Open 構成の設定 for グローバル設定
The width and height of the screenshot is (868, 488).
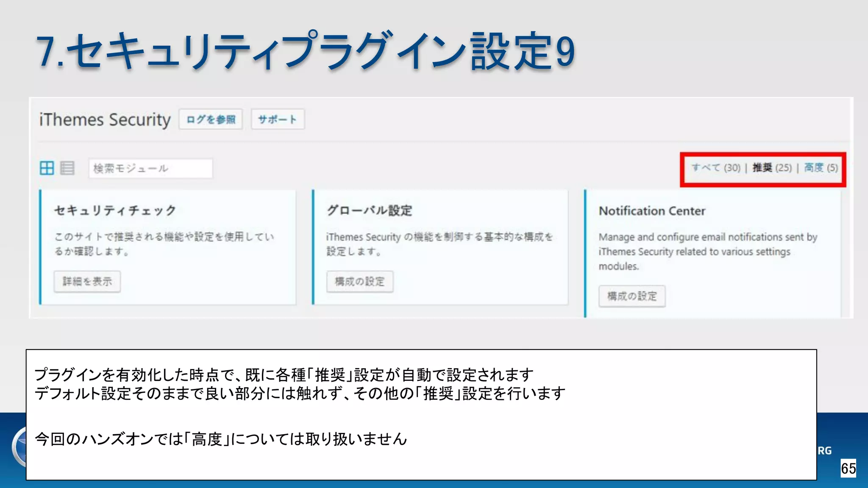pyautogui.click(x=360, y=282)
